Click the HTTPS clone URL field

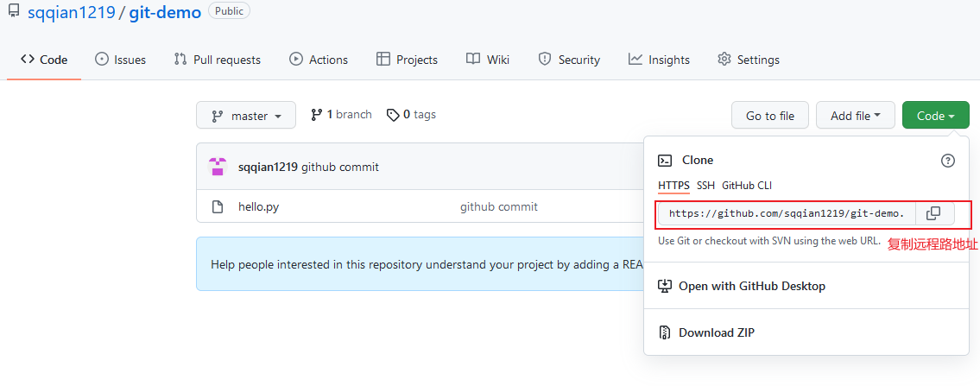[x=787, y=213]
